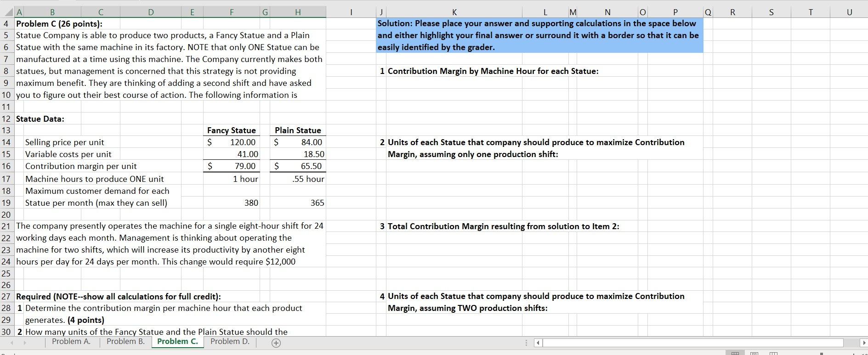
Task: Select the 65.50 contribution margin cell
Action: (x=298, y=166)
